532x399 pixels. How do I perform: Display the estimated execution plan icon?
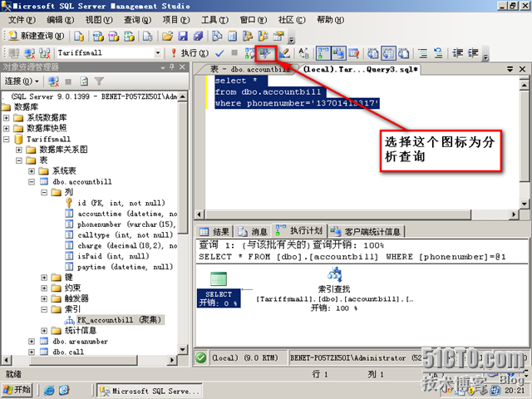click(x=250, y=53)
